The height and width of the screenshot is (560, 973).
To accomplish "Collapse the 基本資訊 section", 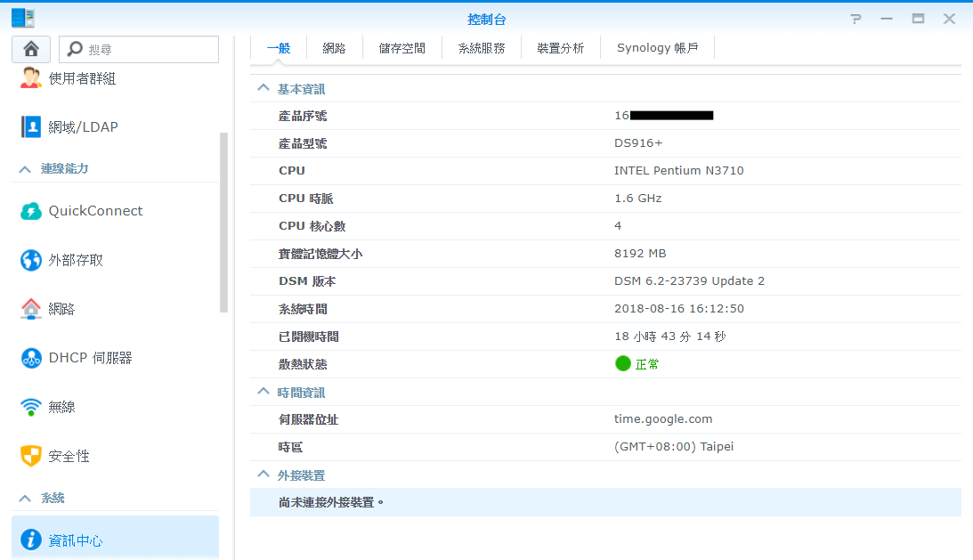I will click(264, 88).
